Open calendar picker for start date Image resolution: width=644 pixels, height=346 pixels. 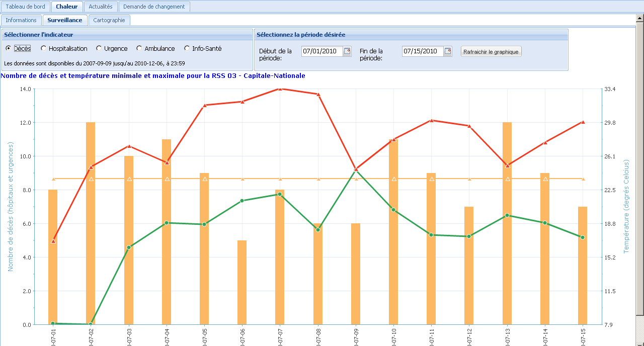347,51
